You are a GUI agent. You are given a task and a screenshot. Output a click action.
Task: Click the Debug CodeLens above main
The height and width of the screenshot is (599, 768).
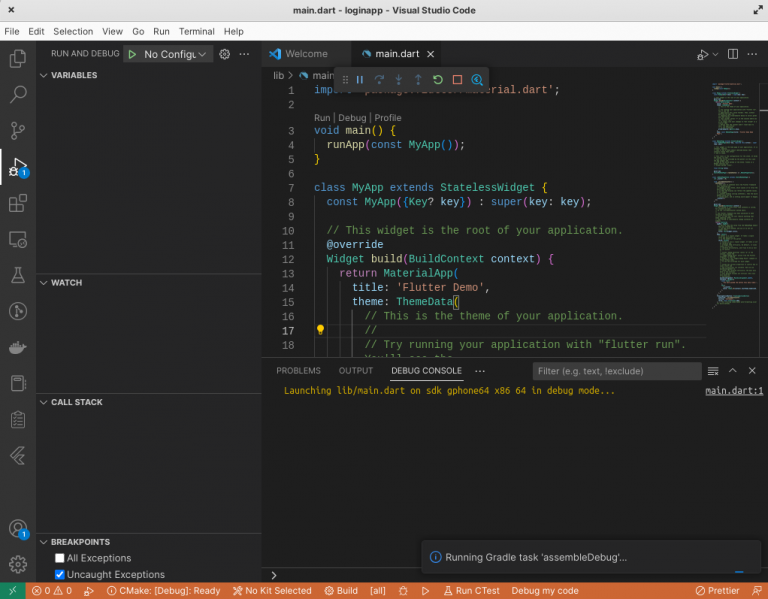point(351,117)
